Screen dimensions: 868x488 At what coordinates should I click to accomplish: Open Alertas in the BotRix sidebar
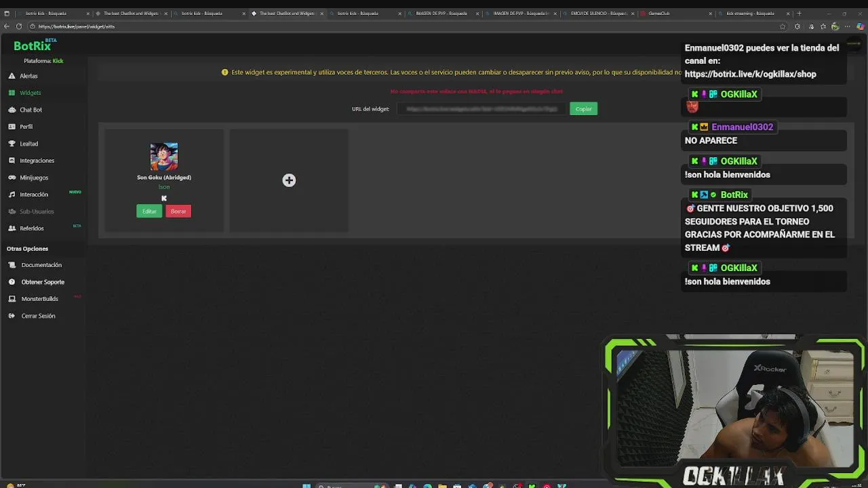pos(28,76)
